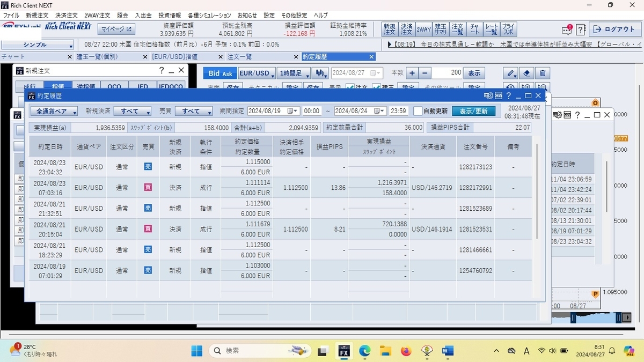Open the EUR/USD currency pair dropdown in chart
The height and width of the screenshot is (362, 644).
point(257,73)
